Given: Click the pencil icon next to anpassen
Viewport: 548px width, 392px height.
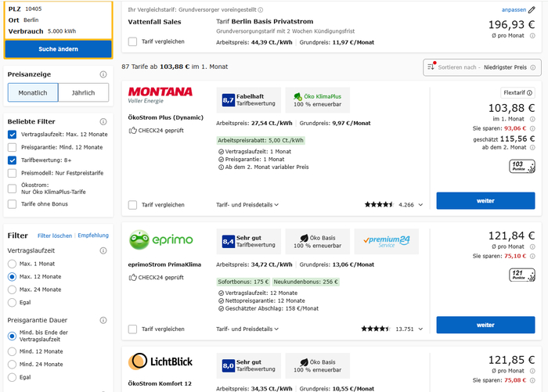Looking at the screenshot, I should 532,9.
